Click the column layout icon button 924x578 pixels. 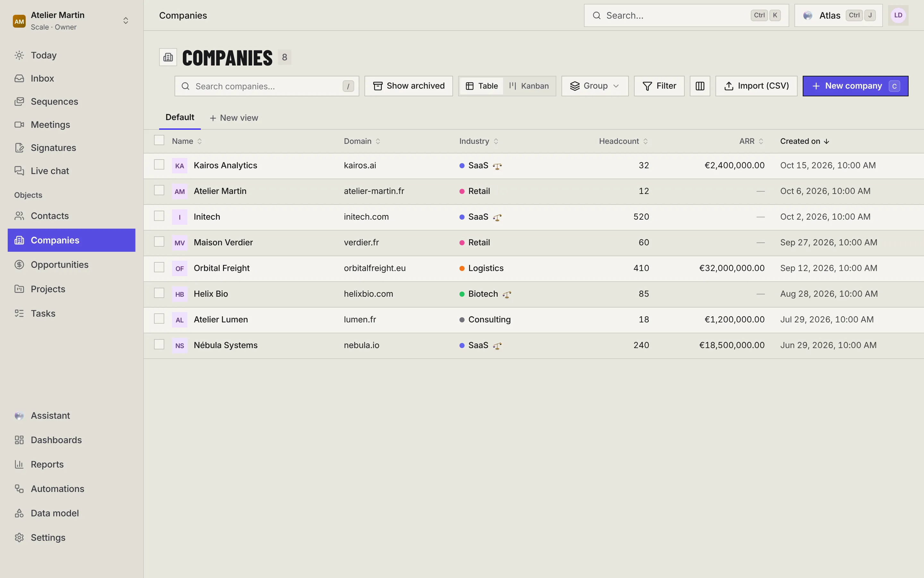point(699,86)
